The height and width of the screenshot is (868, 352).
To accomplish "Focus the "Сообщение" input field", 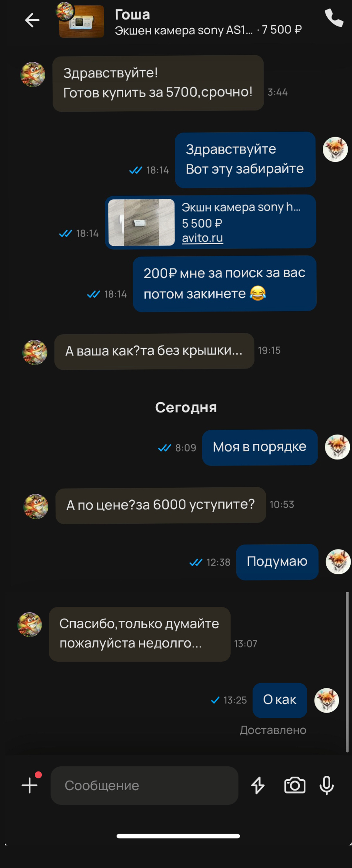I will pos(144,785).
